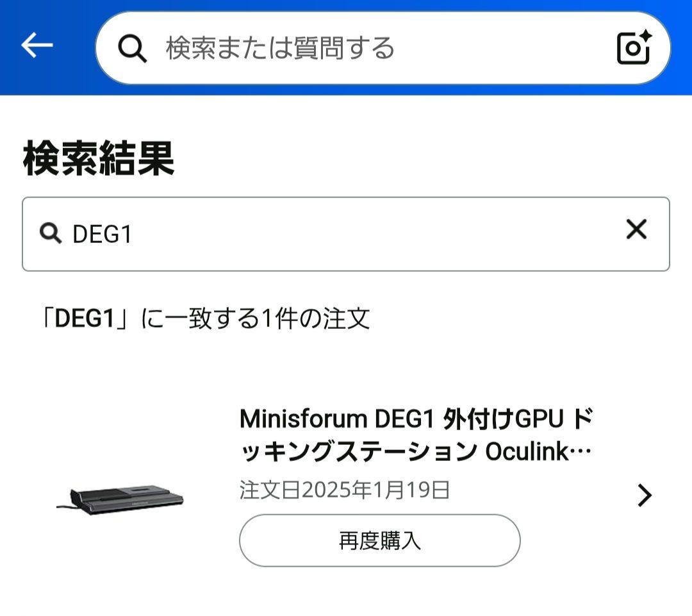Tap the magnifier icon in top search bar
692x616 pixels.
click(133, 48)
